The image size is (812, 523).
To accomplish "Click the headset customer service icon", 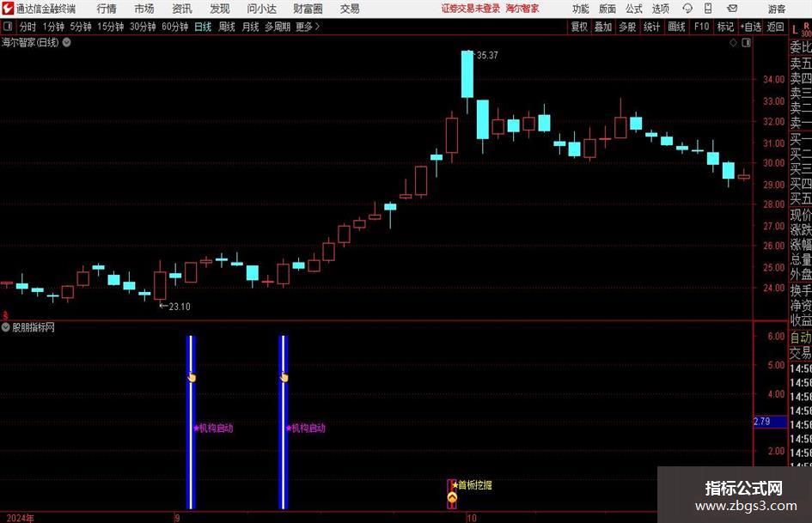I will pos(687,9).
